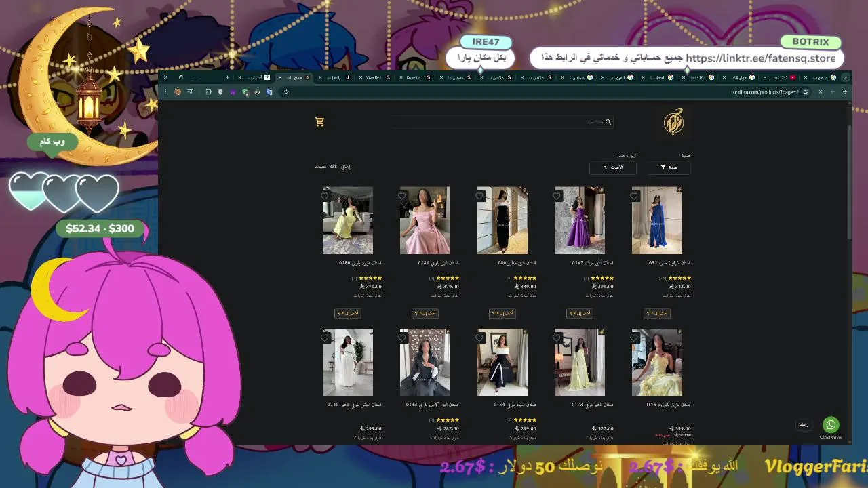Screen dimensions: 868x488
Task: Add dress 0180 to cart
Action: point(347,313)
